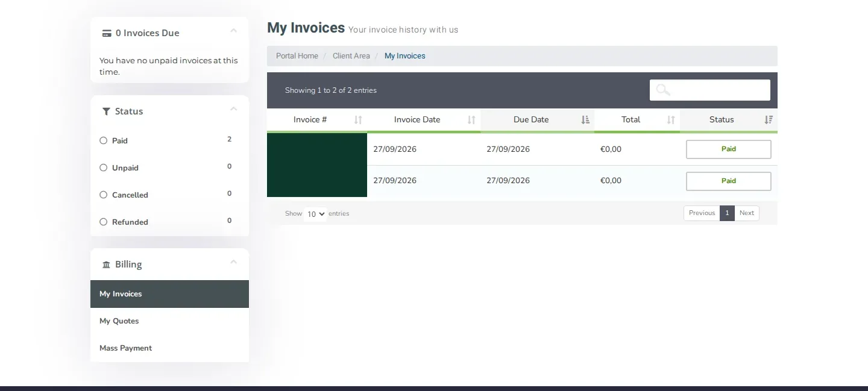Click the bank icon beside Billing
Image resolution: width=868 pixels, height=391 pixels.
click(x=107, y=264)
